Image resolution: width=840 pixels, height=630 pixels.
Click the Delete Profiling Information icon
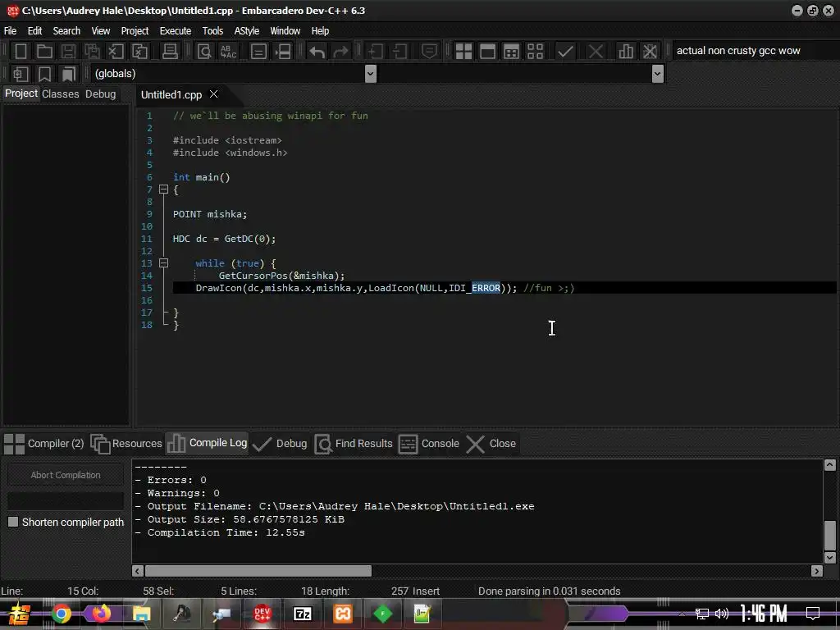[x=650, y=52]
